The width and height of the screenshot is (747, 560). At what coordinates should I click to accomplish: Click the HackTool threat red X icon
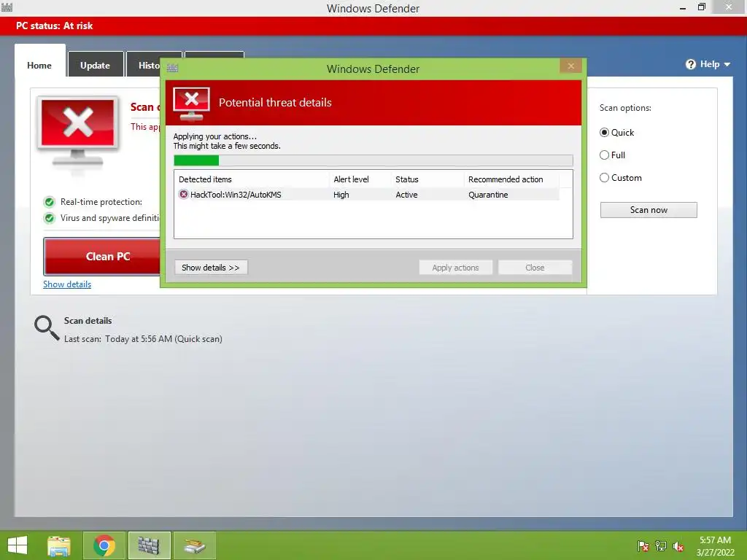pyautogui.click(x=183, y=194)
